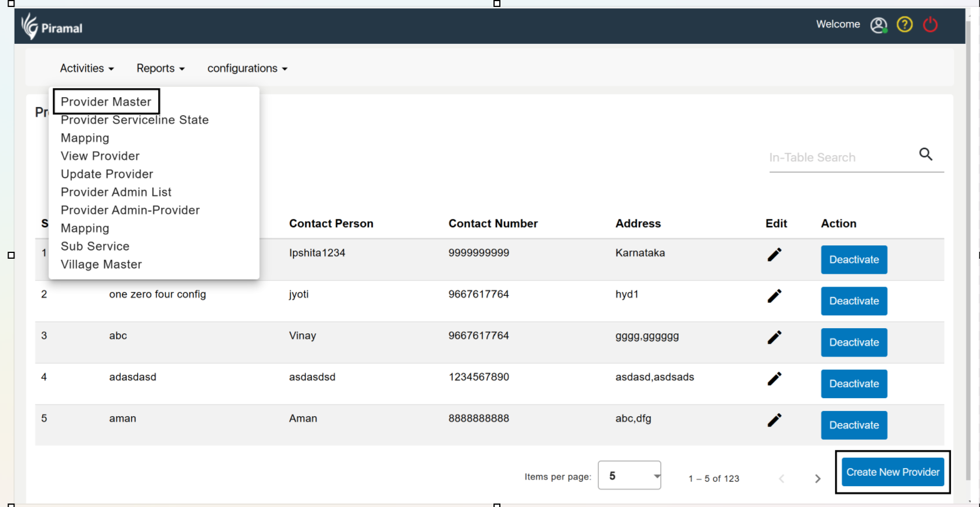
Task: Click Contact Person column header
Action: (x=331, y=223)
